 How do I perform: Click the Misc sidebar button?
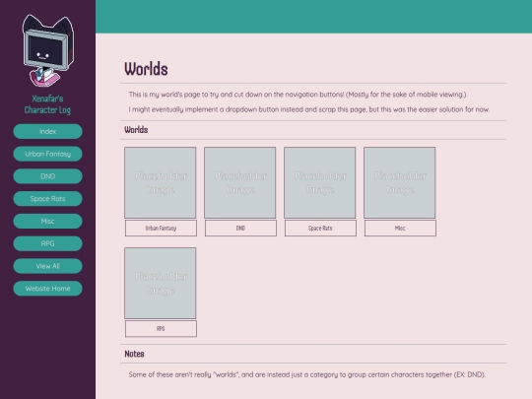pyautogui.click(x=48, y=222)
